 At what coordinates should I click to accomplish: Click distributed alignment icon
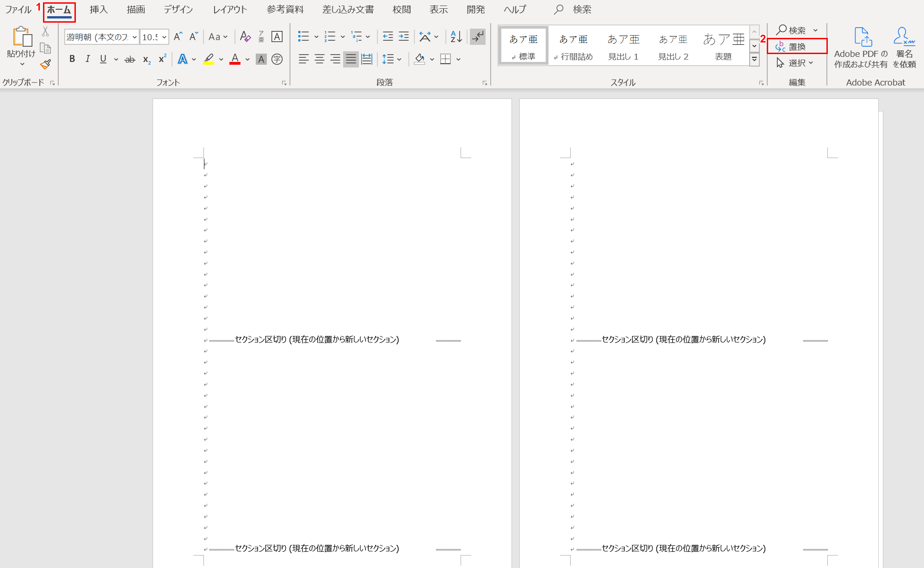tap(367, 59)
